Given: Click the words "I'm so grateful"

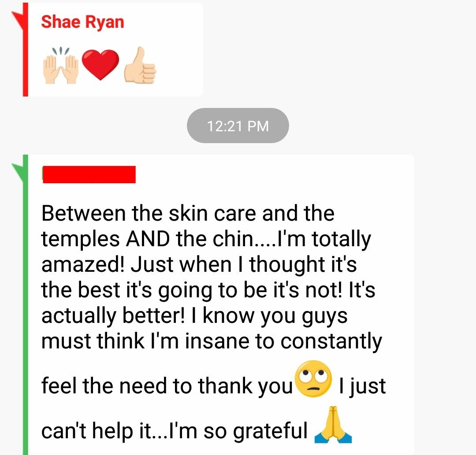Looking at the screenshot, I should point(238,431).
